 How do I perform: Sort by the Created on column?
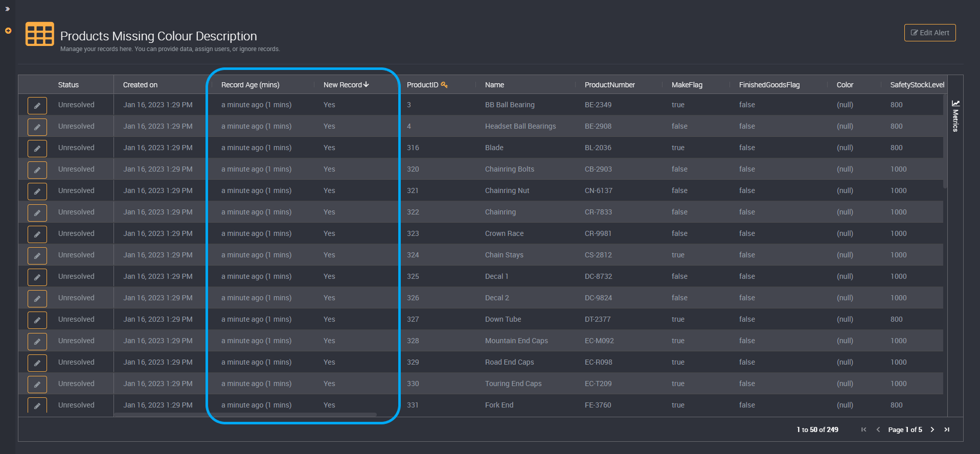[x=140, y=85]
